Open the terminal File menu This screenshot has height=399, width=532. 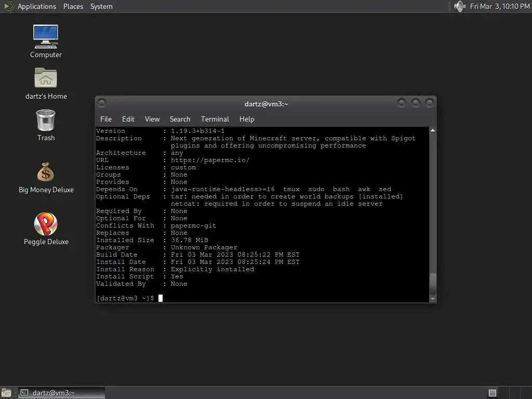[x=106, y=119]
